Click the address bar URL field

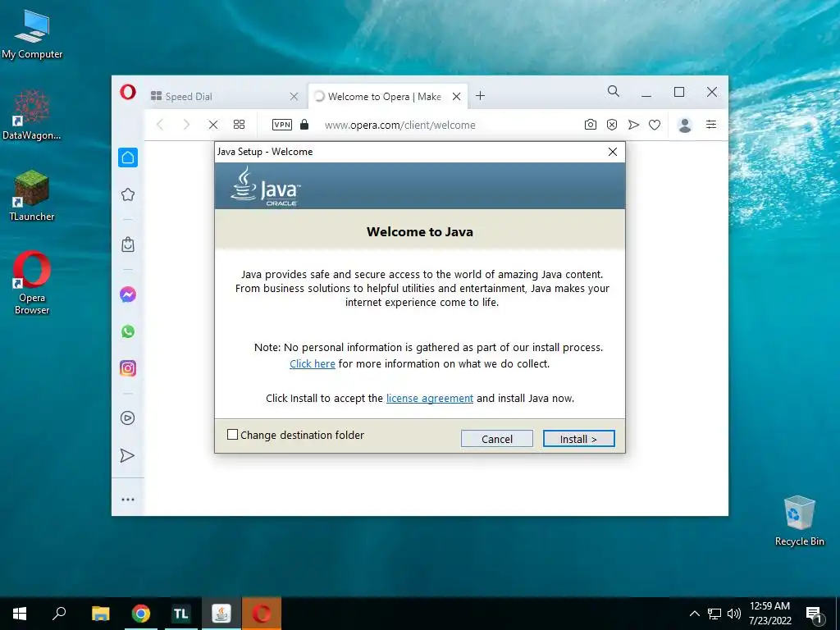[399, 125]
